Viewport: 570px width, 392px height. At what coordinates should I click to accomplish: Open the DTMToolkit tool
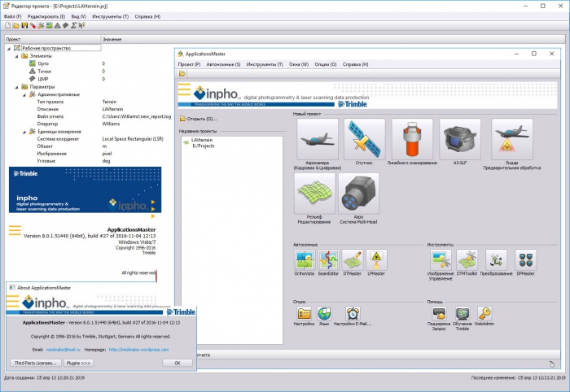tap(466, 259)
